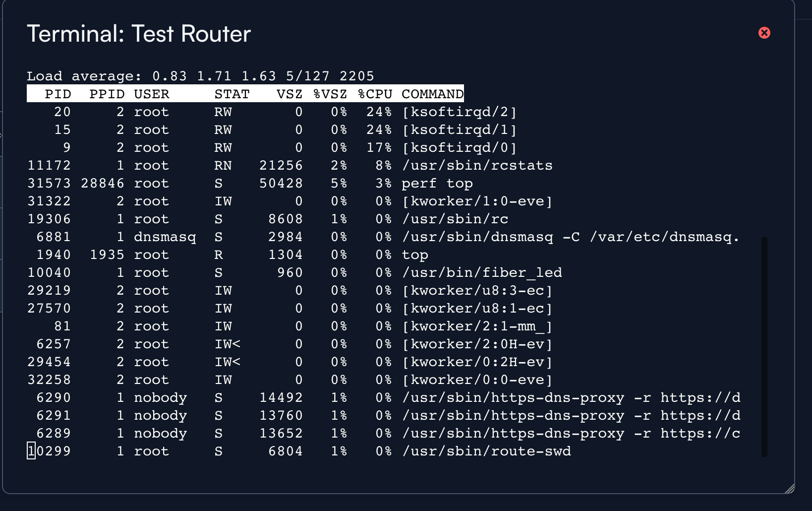Click the perf top command text
Viewport: 812px width, 511px height.
tap(437, 183)
